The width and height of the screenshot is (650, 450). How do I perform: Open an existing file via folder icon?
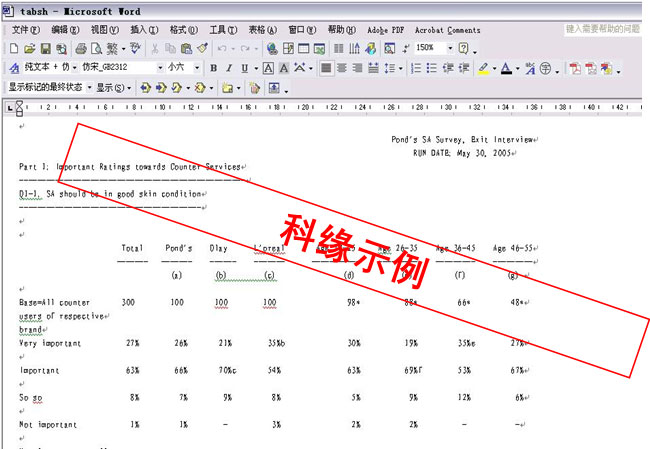[x=29, y=48]
